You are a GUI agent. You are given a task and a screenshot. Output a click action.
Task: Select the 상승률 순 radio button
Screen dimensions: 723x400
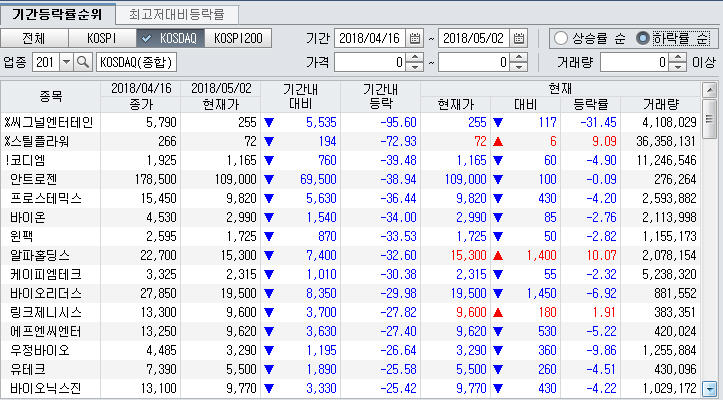point(561,38)
